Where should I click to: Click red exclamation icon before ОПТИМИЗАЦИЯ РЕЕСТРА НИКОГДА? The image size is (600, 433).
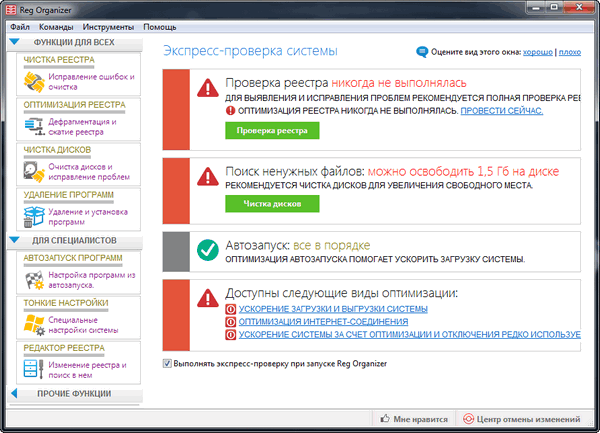point(230,111)
